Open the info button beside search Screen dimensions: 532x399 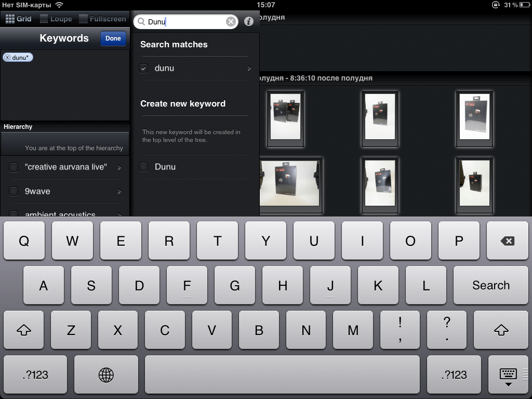[249, 21]
